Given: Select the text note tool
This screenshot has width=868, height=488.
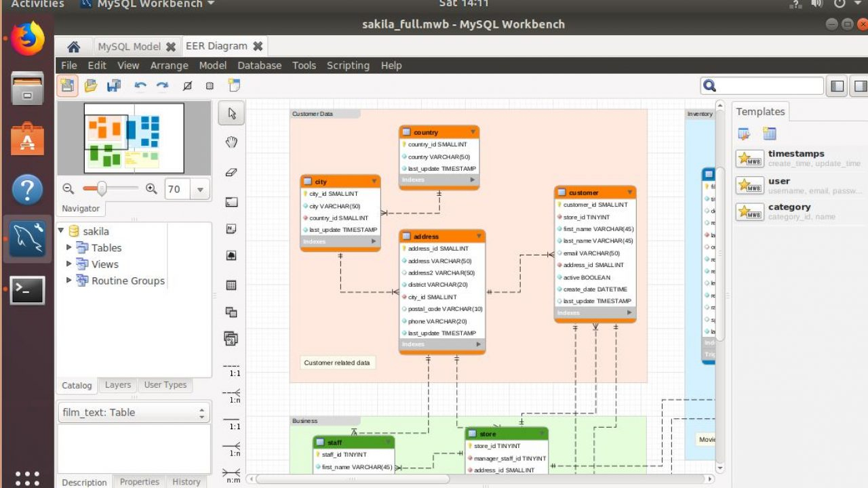Looking at the screenshot, I should 231,229.
